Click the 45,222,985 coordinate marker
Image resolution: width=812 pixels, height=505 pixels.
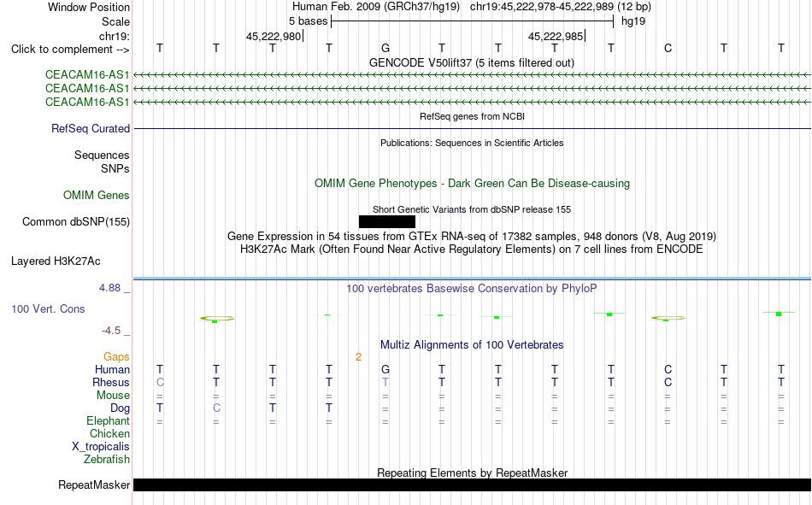point(555,36)
